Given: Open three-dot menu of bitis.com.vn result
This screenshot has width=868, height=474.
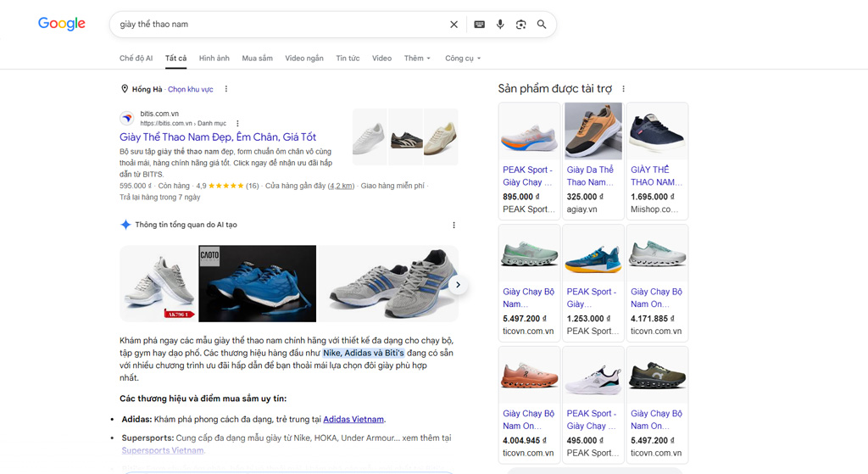Looking at the screenshot, I should coord(237,124).
